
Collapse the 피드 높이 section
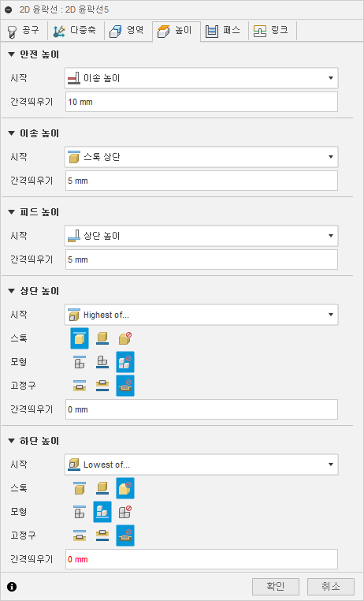pos(11,212)
